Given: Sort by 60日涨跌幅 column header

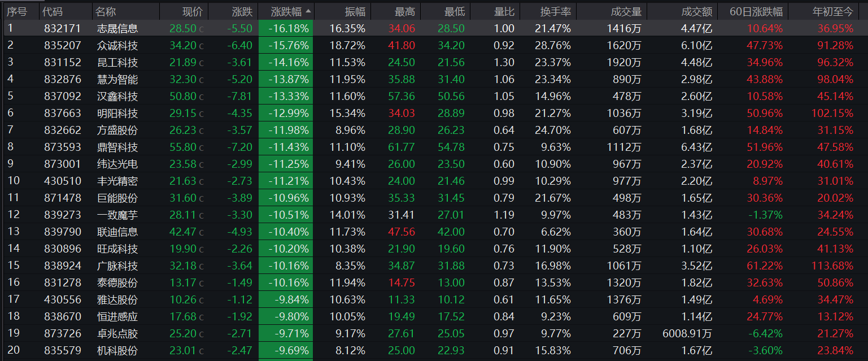Looking at the screenshot, I should [757, 12].
